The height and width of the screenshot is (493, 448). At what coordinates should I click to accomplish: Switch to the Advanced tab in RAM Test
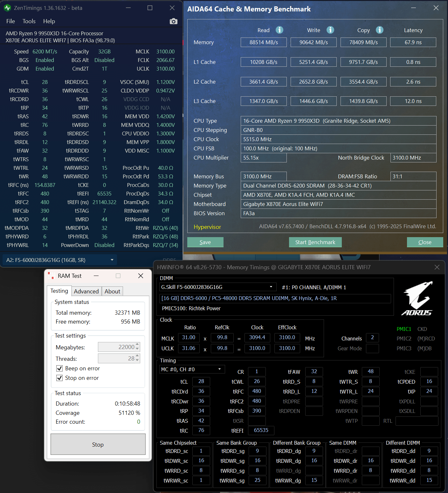86,291
